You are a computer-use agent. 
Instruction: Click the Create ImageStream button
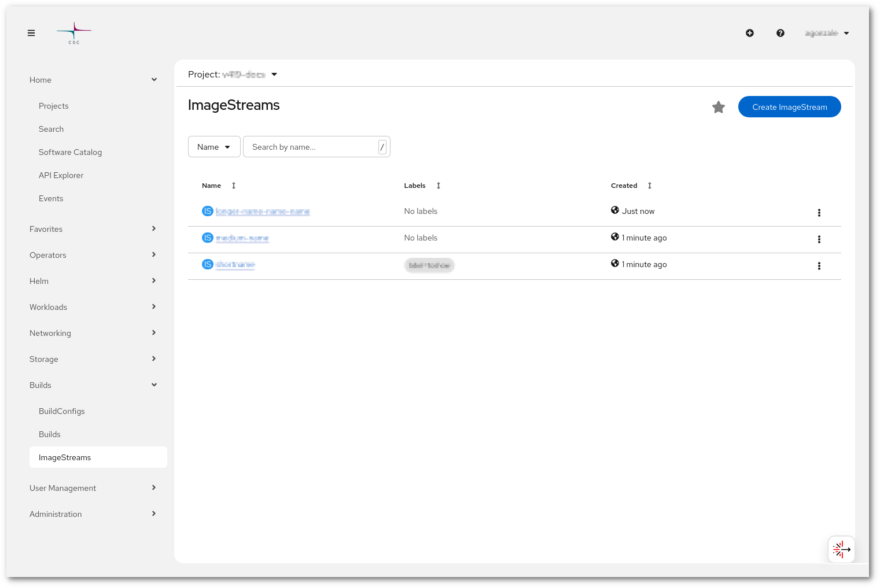[789, 106]
